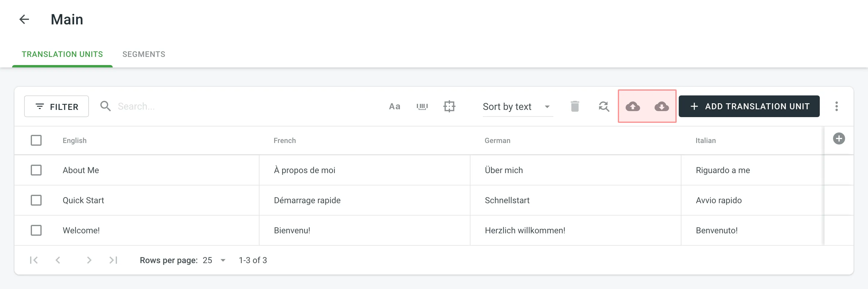868x289 pixels.
Task: Delete selected units with trash icon
Action: [575, 106]
